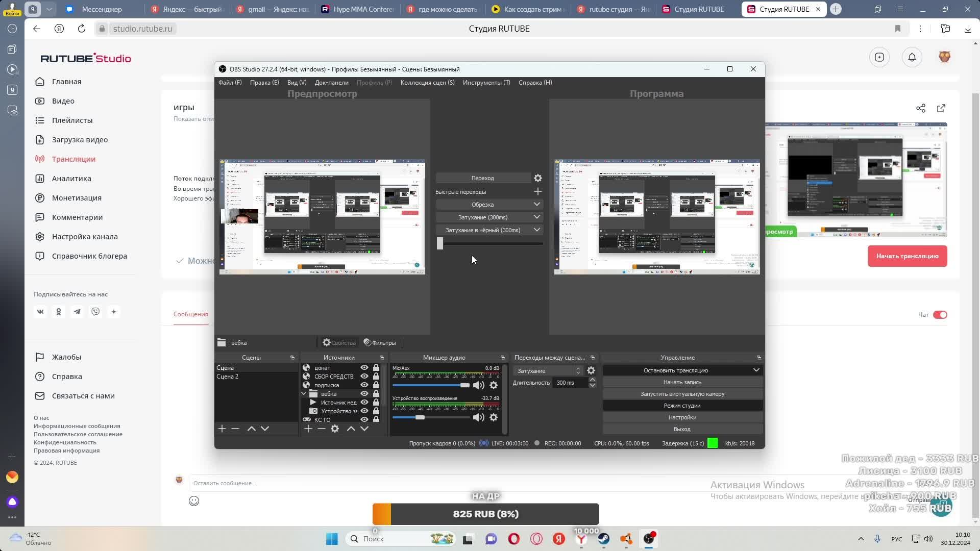The width and height of the screenshot is (980, 551).
Task: Open Инструменты (T) menu
Action: coord(486,83)
